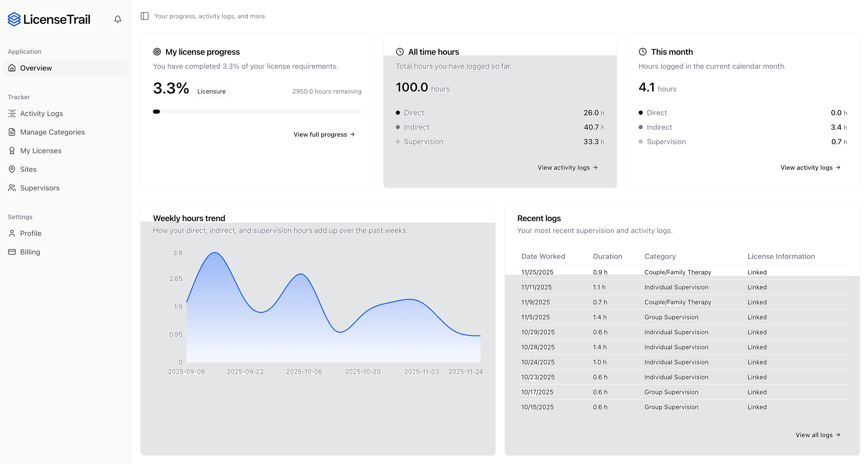The image size is (868, 464).
Task: Open Billing from the sidebar
Action: pos(30,252)
